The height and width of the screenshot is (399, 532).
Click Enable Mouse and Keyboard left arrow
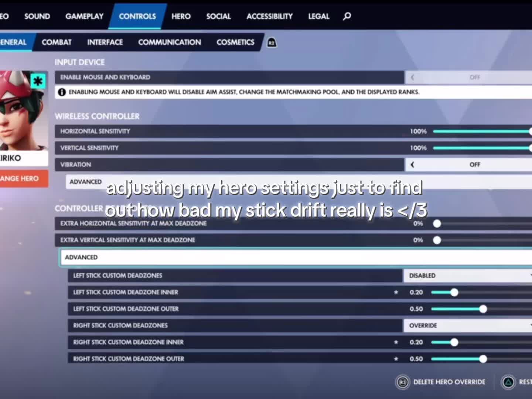point(412,77)
